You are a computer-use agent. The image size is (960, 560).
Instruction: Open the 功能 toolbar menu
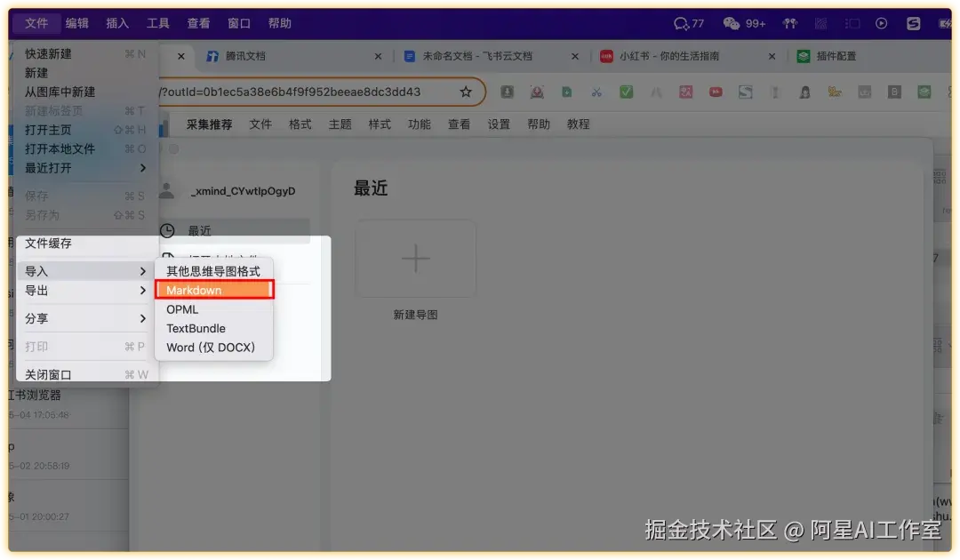click(420, 124)
